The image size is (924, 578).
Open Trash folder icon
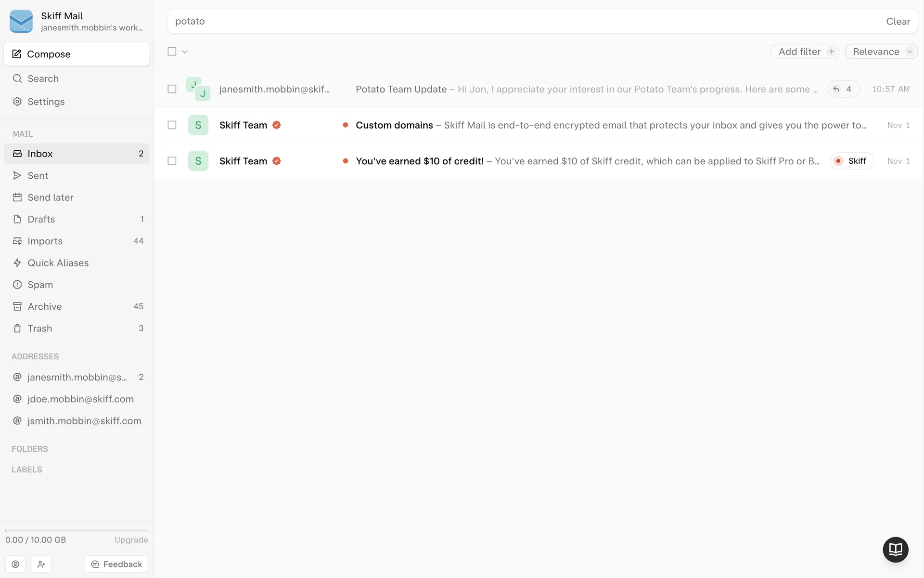point(17,328)
